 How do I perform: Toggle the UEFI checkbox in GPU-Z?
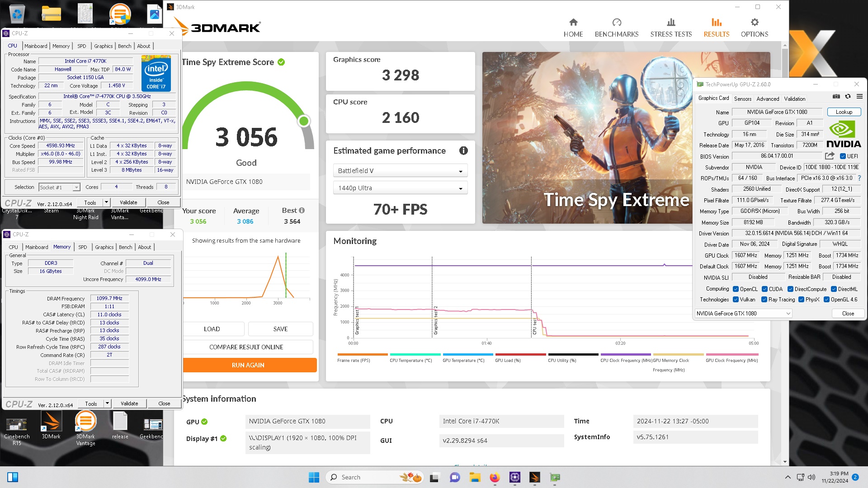click(843, 156)
